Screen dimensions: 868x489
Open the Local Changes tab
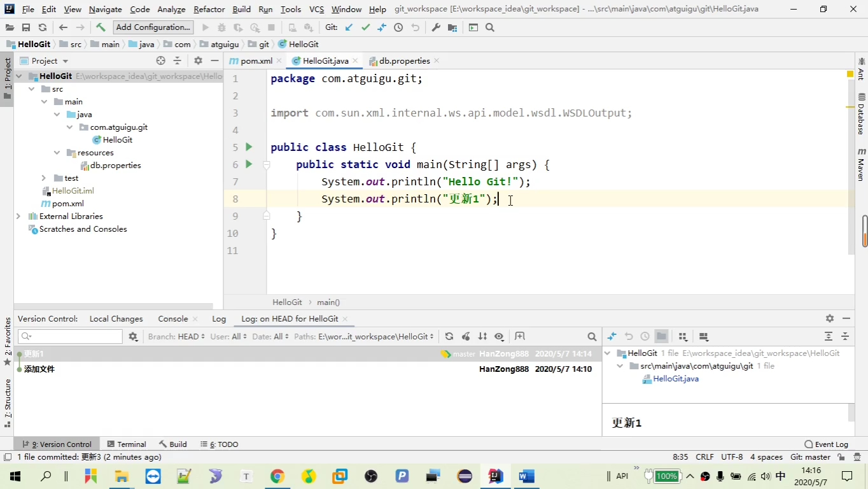pos(116,318)
